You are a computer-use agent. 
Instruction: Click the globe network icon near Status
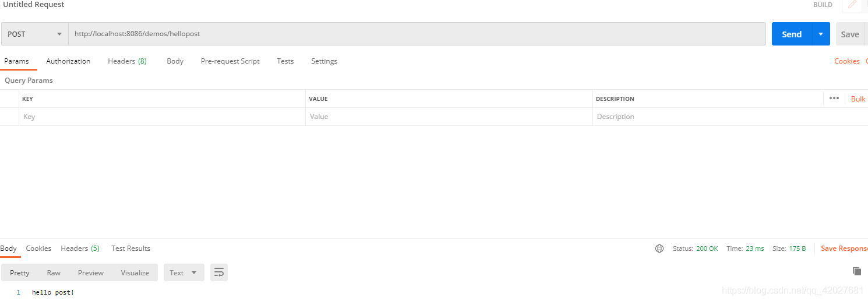click(x=659, y=249)
